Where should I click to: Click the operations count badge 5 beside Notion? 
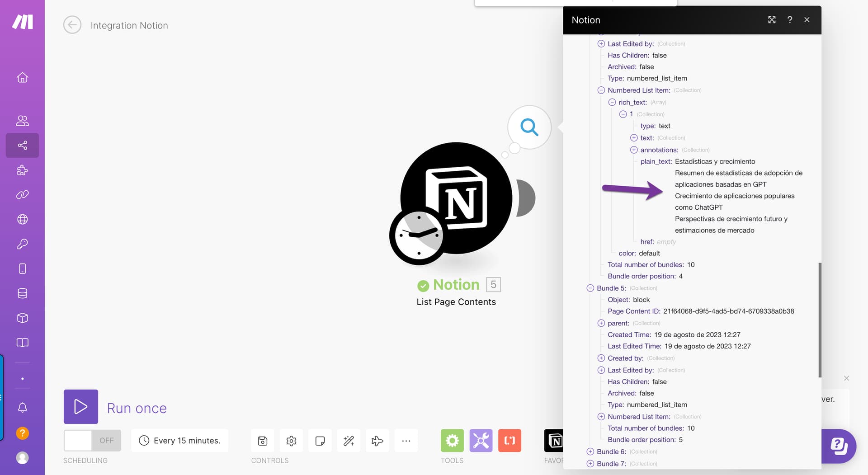[x=493, y=285]
